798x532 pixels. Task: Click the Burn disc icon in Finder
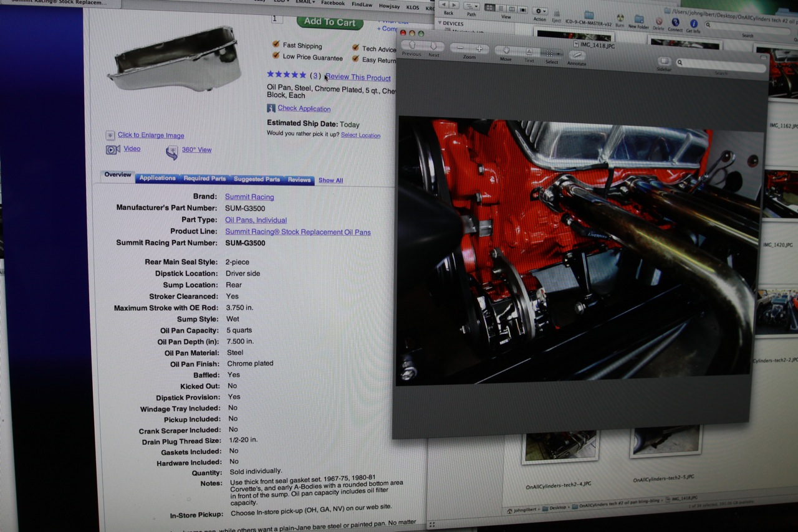(620, 18)
